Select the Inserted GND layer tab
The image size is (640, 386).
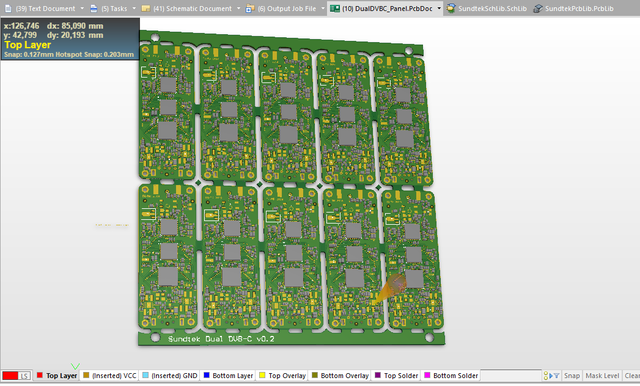pyautogui.click(x=169, y=375)
